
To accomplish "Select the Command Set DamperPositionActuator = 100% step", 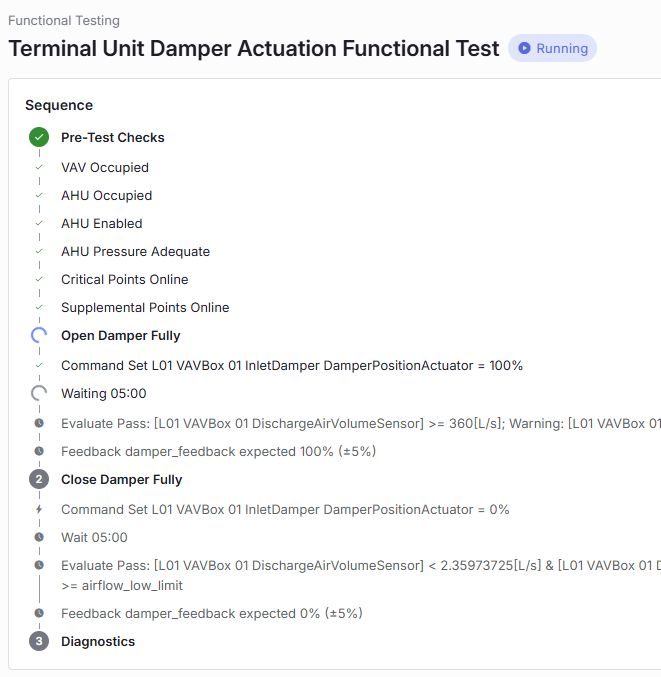I will click(x=292, y=365).
